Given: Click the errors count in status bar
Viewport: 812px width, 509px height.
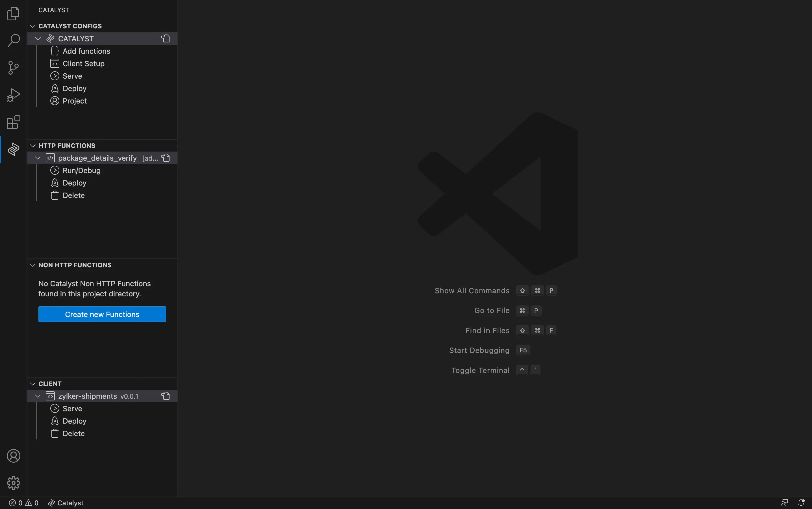Looking at the screenshot, I should pos(16,503).
